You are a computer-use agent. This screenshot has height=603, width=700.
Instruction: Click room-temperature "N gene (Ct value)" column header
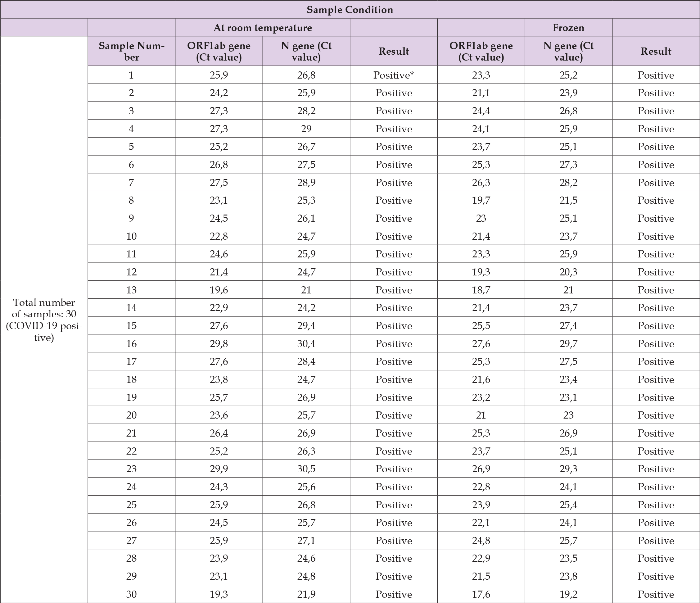tap(306, 51)
